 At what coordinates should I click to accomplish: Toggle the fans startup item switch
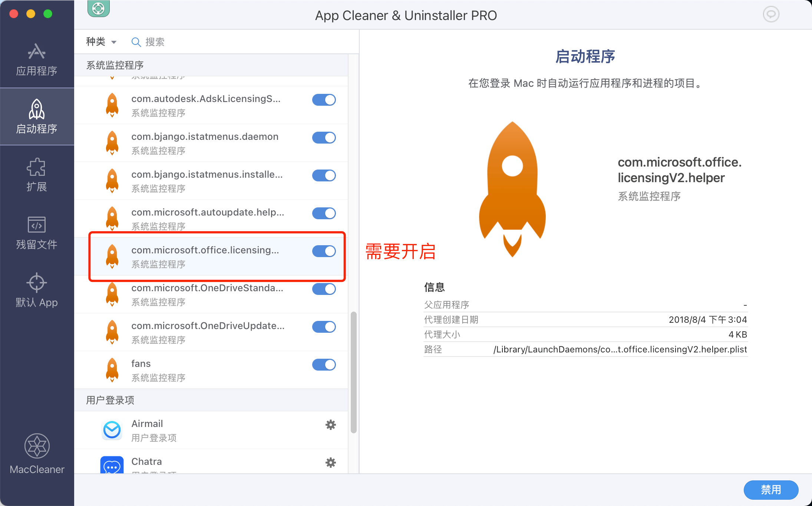click(x=324, y=365)
